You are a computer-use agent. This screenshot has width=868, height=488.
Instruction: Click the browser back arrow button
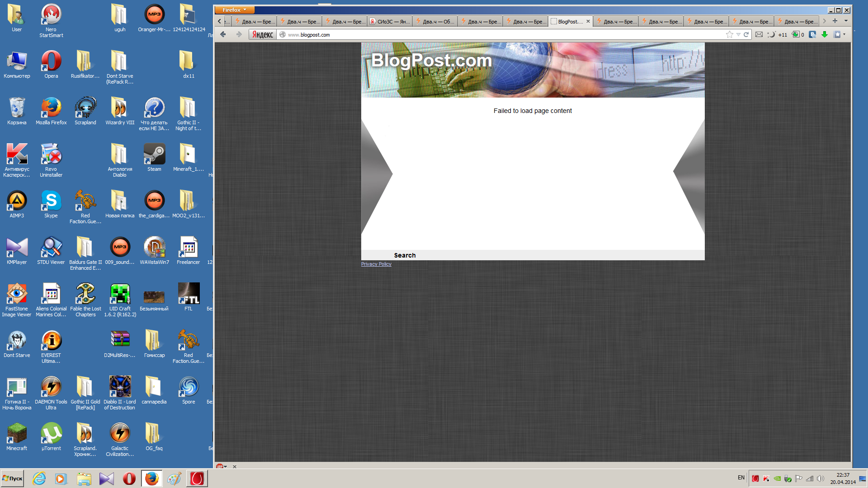coord(223,34)
